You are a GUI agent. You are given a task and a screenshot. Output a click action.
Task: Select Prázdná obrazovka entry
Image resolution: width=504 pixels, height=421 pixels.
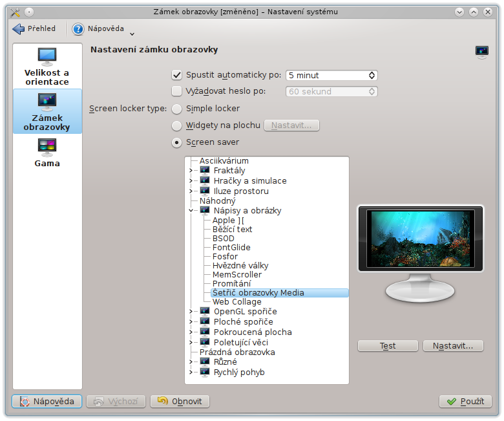tap(237, 352)
